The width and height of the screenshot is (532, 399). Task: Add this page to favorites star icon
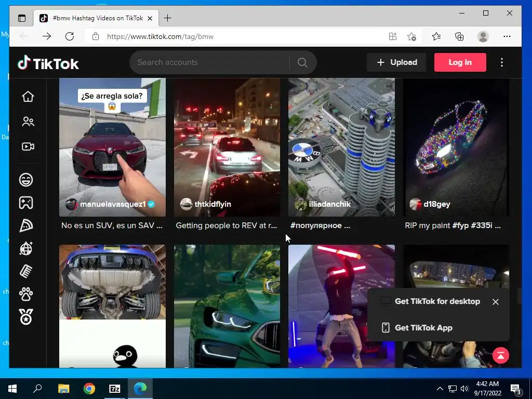[411, 36]
